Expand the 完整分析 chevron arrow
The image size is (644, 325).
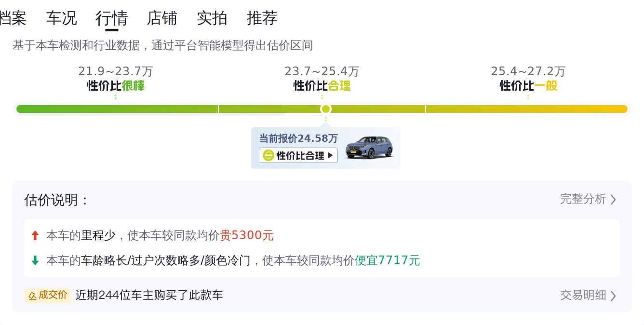pos(613,199)
